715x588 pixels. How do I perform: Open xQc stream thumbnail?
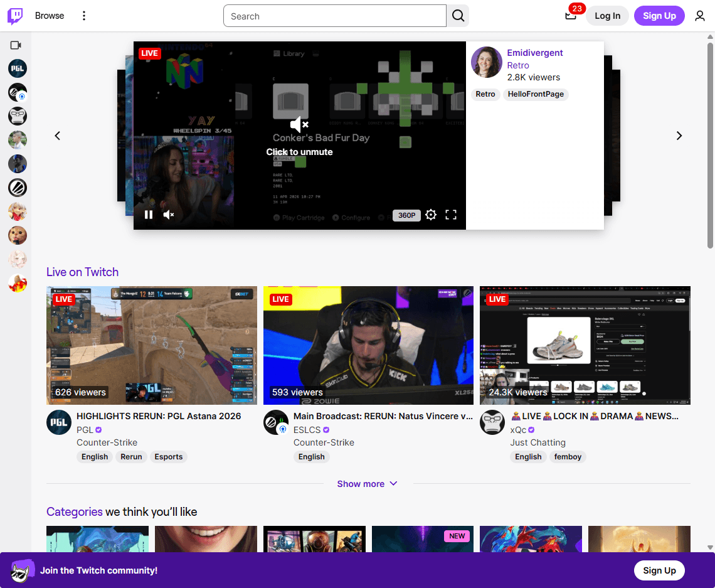point(585,345)
